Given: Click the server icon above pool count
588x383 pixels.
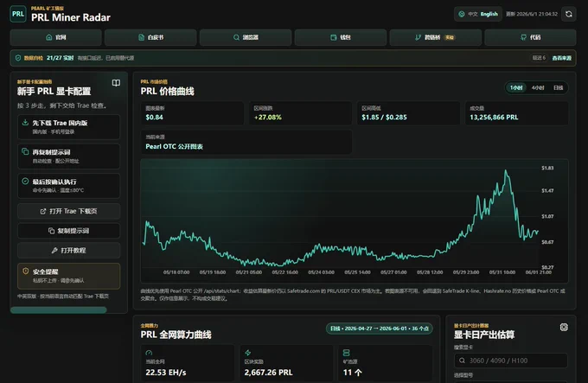Looking at the screenshot, I should (347, 353).
